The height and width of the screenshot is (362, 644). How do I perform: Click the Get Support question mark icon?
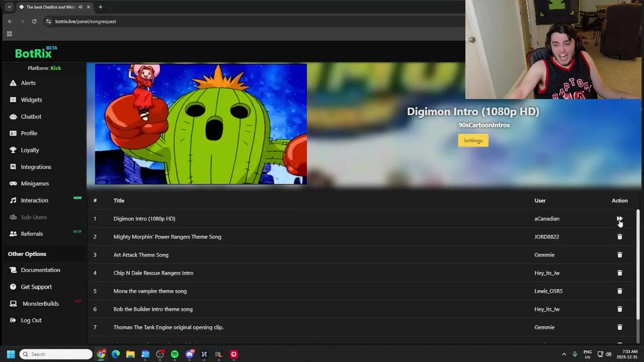[x=13, y=287]
